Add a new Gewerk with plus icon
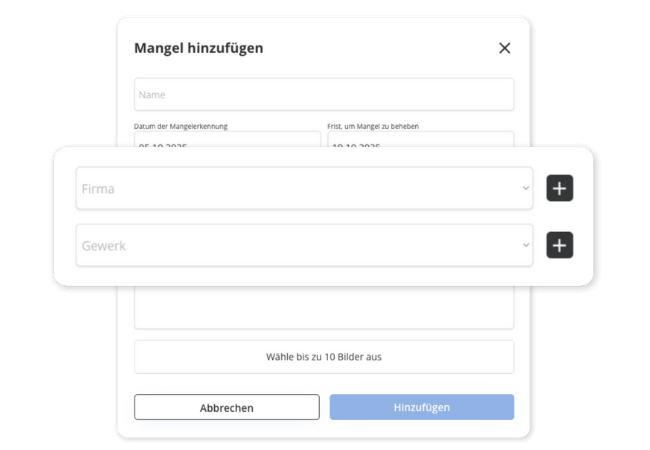Viewport: 650px width, 450px height. (559, 245)
